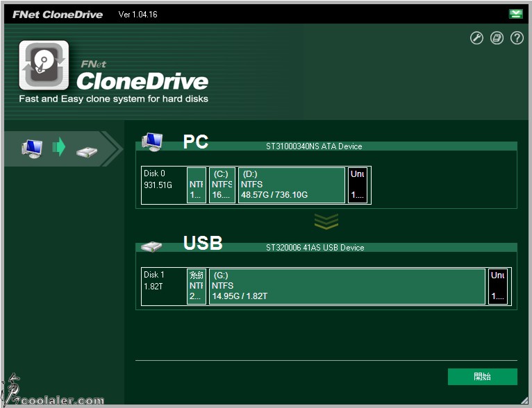Click the FNet CloneDrive title text

tap(58, 15)
